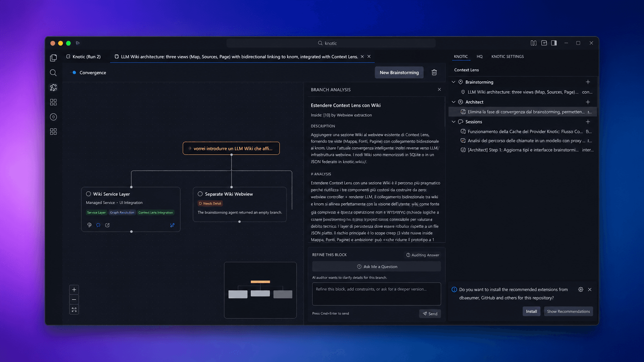644x362 pixels.
Task: Switch to the HQ panel tab
Action: click(480, 57)
